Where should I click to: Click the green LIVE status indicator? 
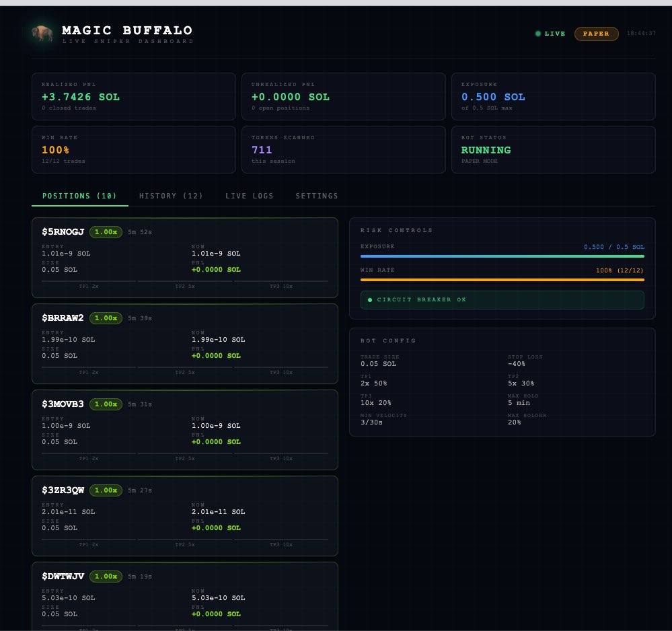pyautogui.click(x=550, y=34)
